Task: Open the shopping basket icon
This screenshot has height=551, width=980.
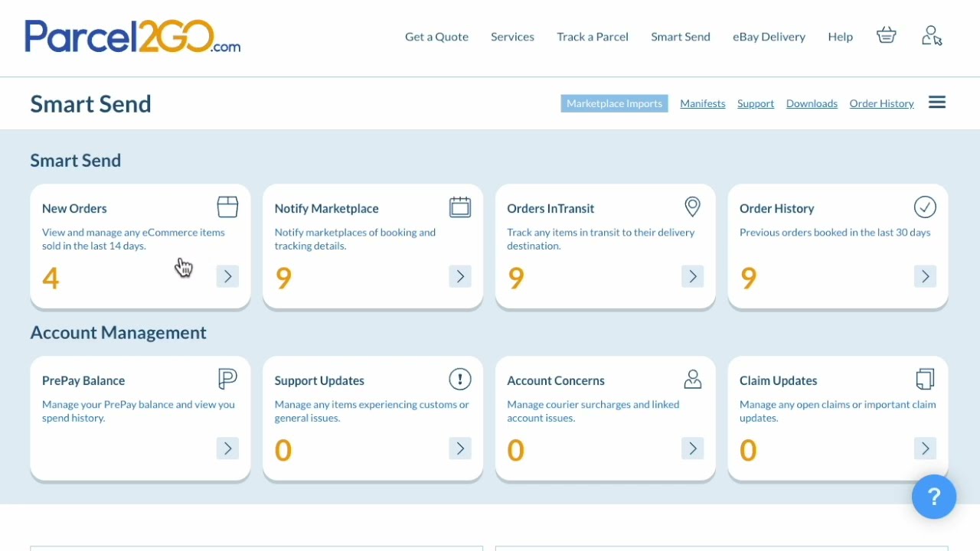Action: pyautogui.click(x=887, y=36)
